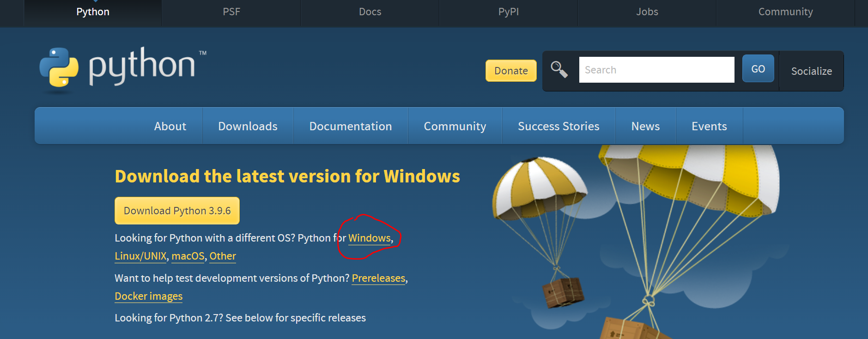Viewport: 868px width, 339px height.
Task: Open the Downloads navigation menu
Action: [248, 126]
